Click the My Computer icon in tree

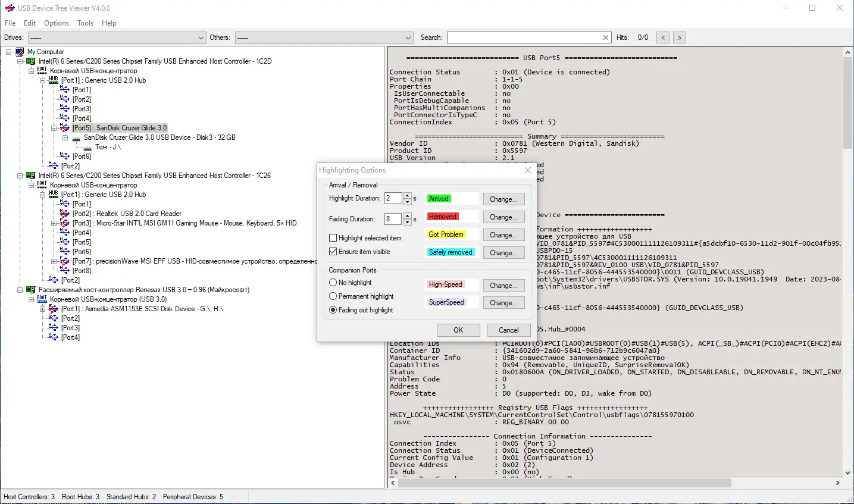pyautogui.click(x=20, y=52)
